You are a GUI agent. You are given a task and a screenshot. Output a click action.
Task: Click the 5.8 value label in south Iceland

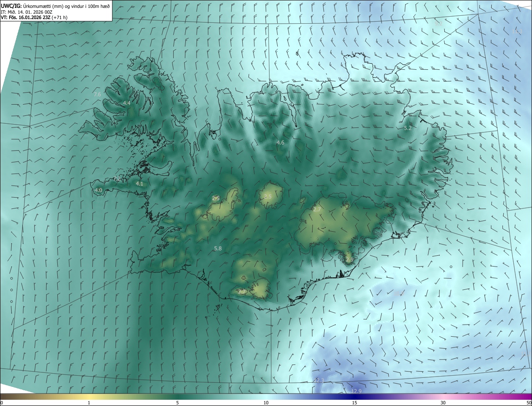click(218, 248)
